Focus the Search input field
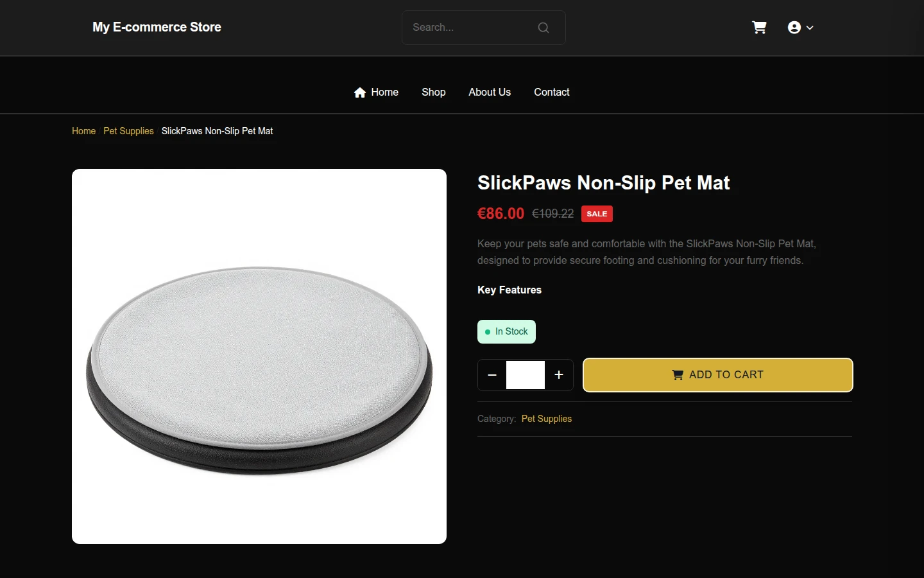924x578 pixels. click(472, 28)
